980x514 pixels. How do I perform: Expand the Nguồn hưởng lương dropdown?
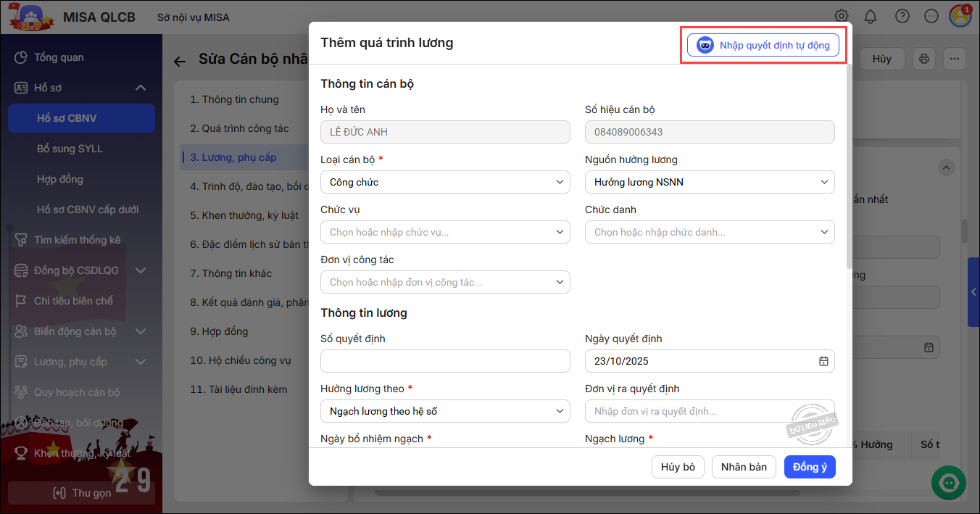[710, 182]
